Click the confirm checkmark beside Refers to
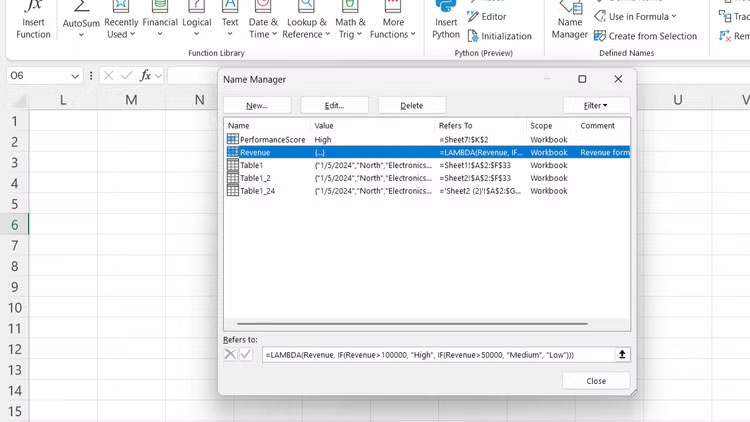 point(246,355)
